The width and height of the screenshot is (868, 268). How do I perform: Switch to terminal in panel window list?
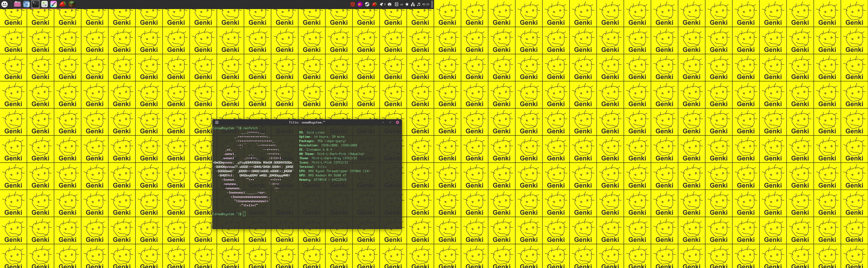pyautogui.click(x=35, y=4)
